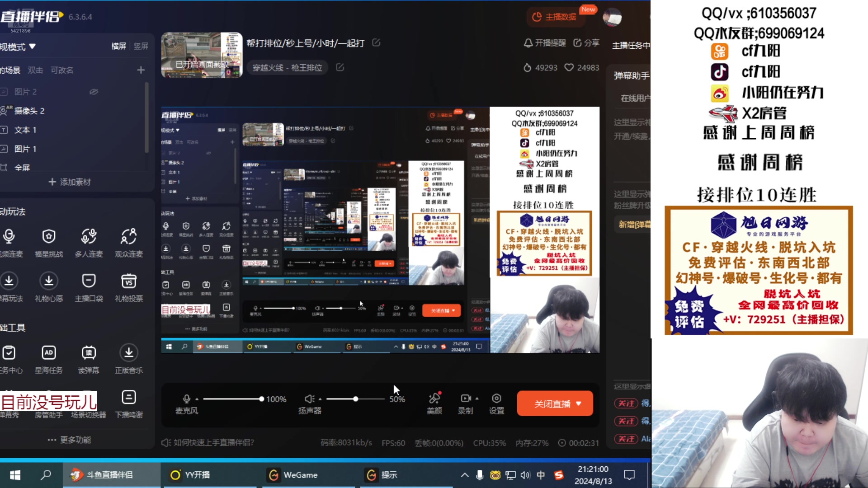Click the 开播提醒 bell notification
The height and width of the screenshot is (488, 868).
[x=544, y=43]
